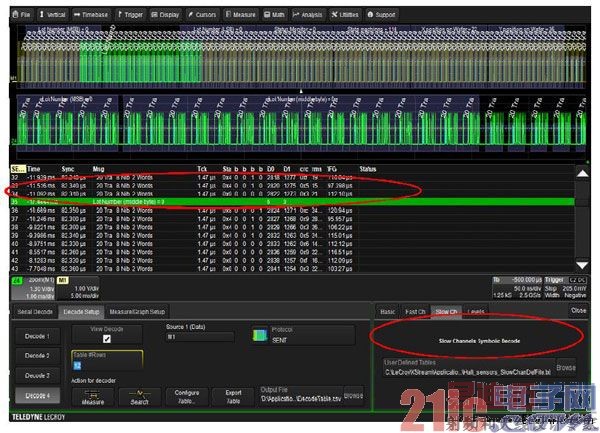Screen dimensions: 600x433
Task: Select Decode 3 button
Action: tap(38, 376)
